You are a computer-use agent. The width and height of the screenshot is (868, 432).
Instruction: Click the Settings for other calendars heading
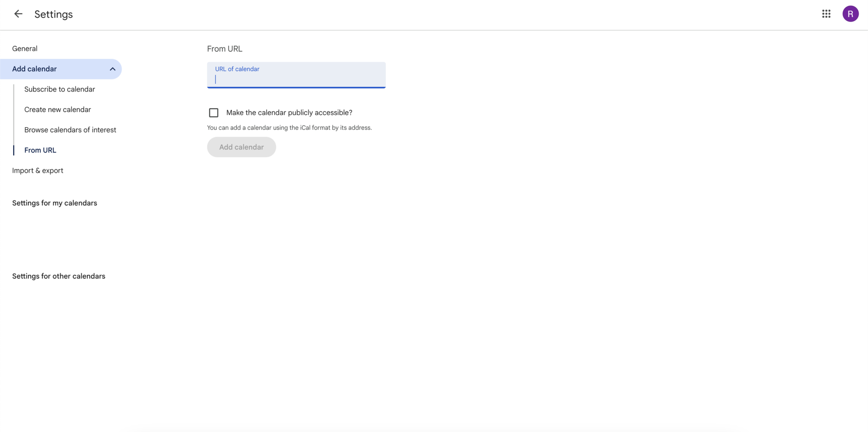[x=58, y=276]
